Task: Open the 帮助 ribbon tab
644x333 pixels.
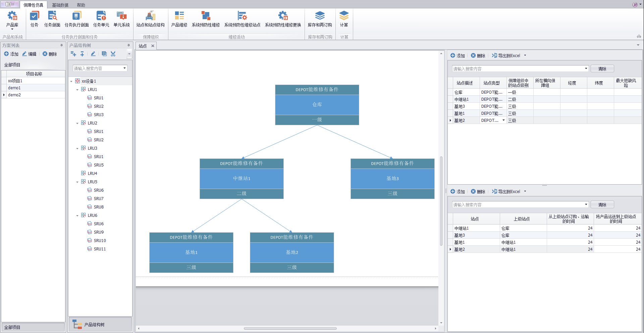Action: point(81,5)
